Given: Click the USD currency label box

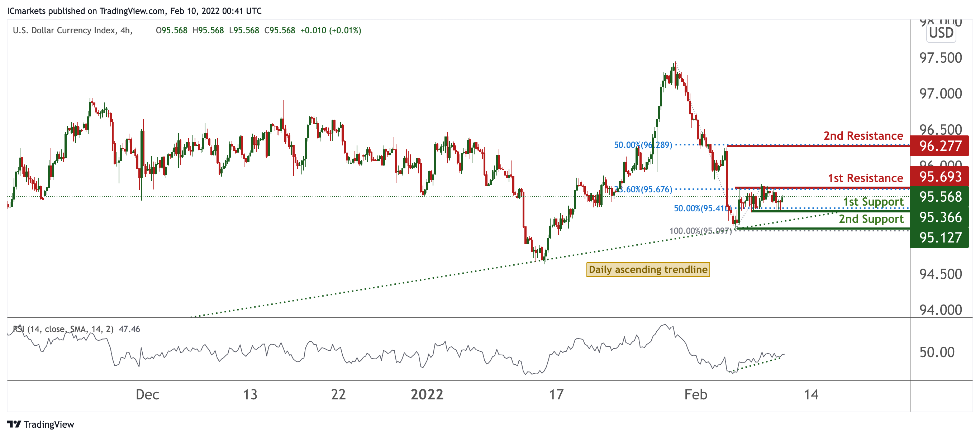Looking at the screenshot, I should pos(941,33).
